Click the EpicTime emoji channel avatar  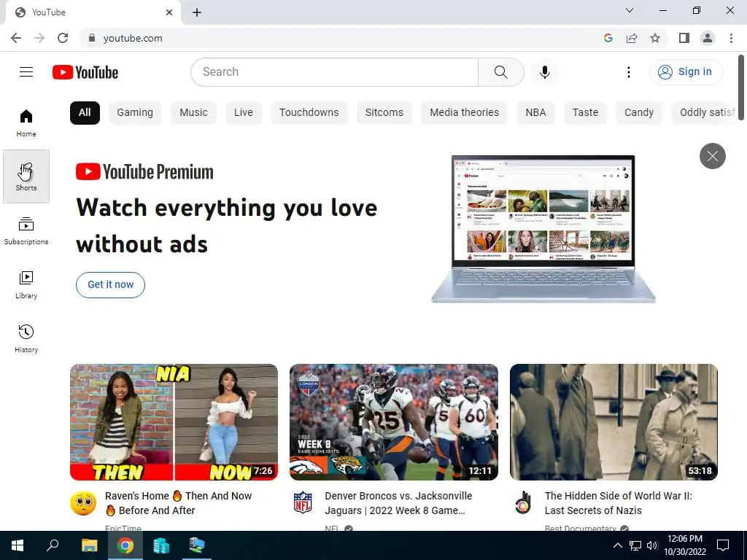click(x=83, y=503)
